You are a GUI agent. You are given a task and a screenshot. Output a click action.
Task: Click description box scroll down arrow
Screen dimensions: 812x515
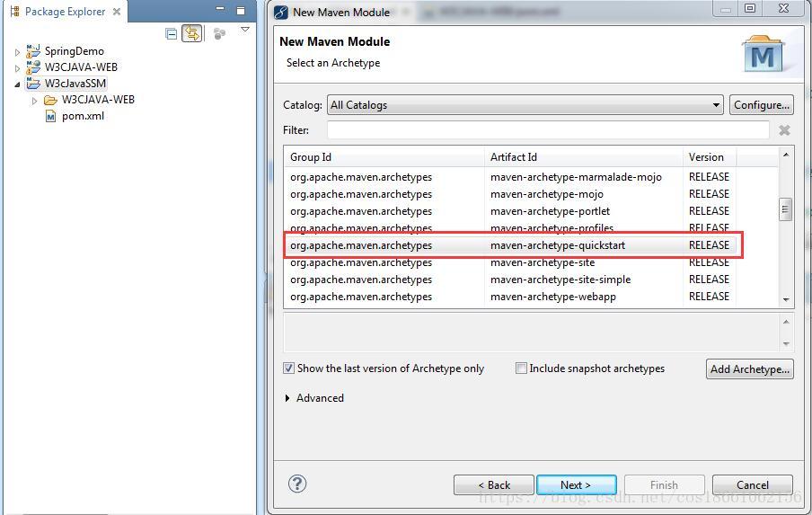[786, 343]
